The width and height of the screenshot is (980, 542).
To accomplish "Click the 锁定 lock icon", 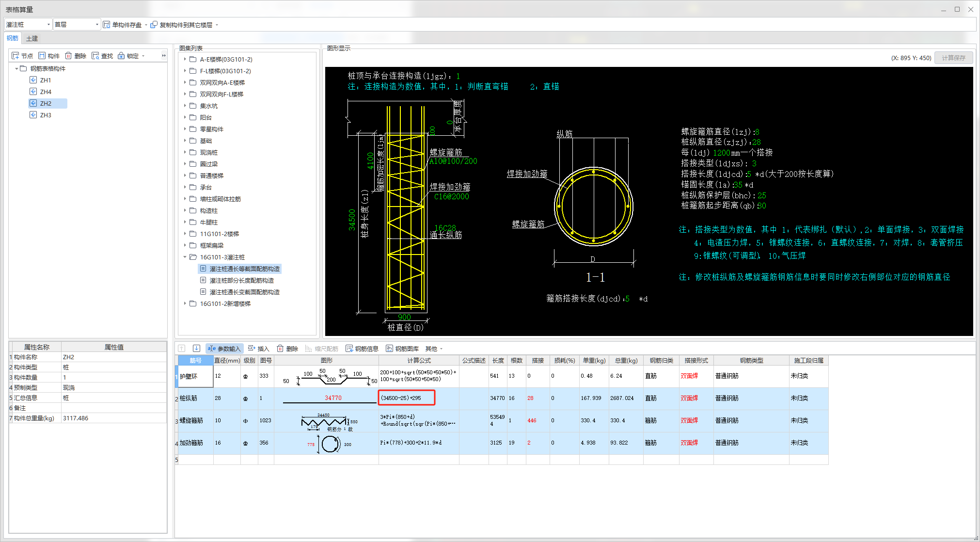I will pos(121,56).
